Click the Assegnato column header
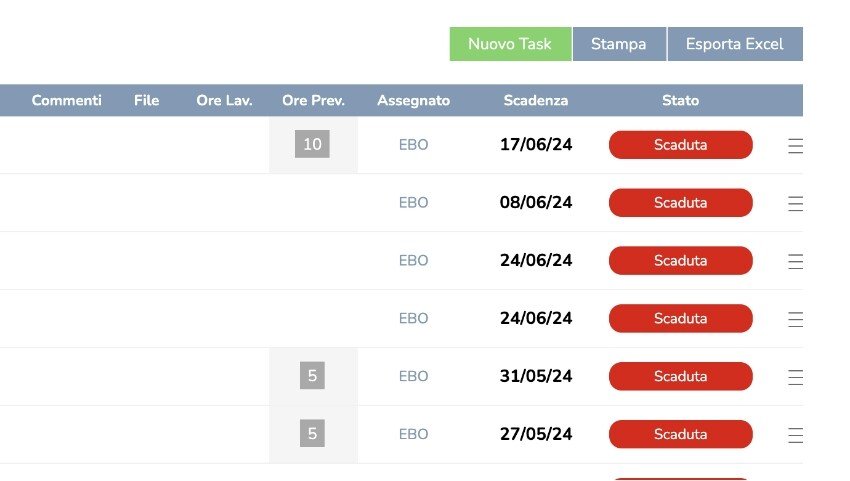This screenshot has width=850, height=481. [413, 101]
